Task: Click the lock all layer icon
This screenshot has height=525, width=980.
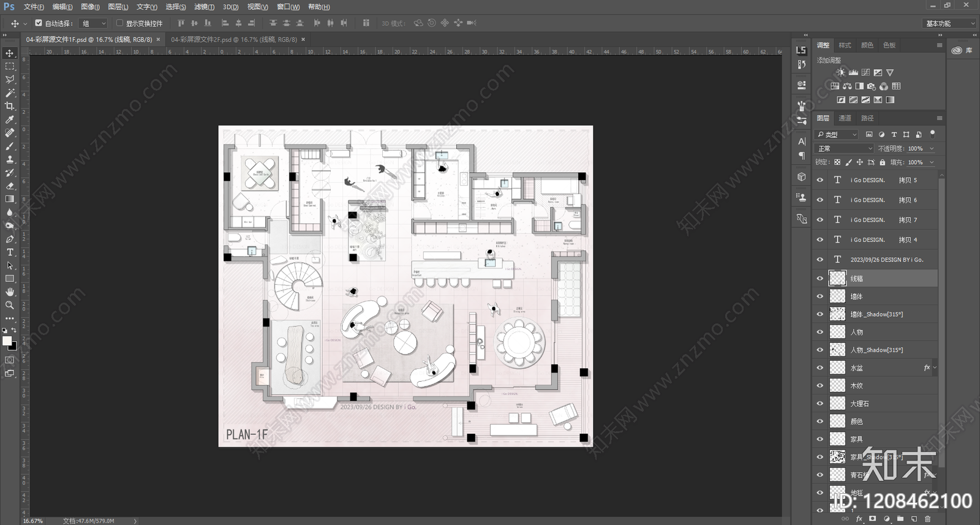Action: (x=882, y=162)
